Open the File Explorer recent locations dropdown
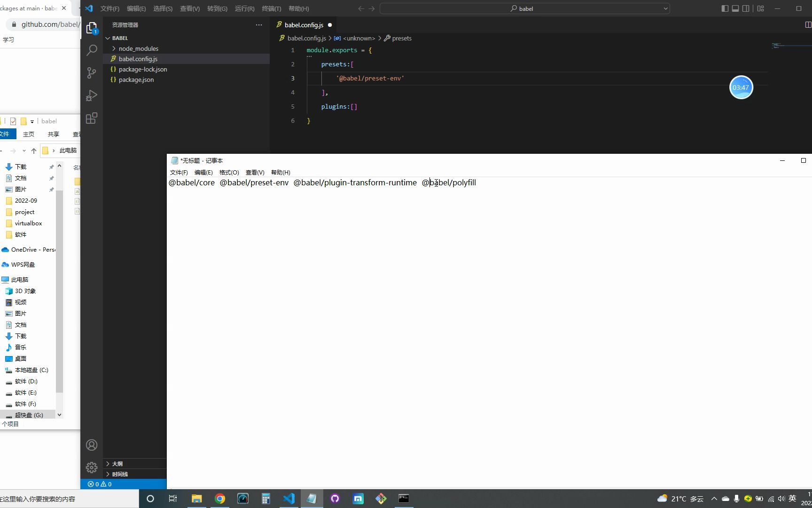The image size is (812, 508). [24, 151]
